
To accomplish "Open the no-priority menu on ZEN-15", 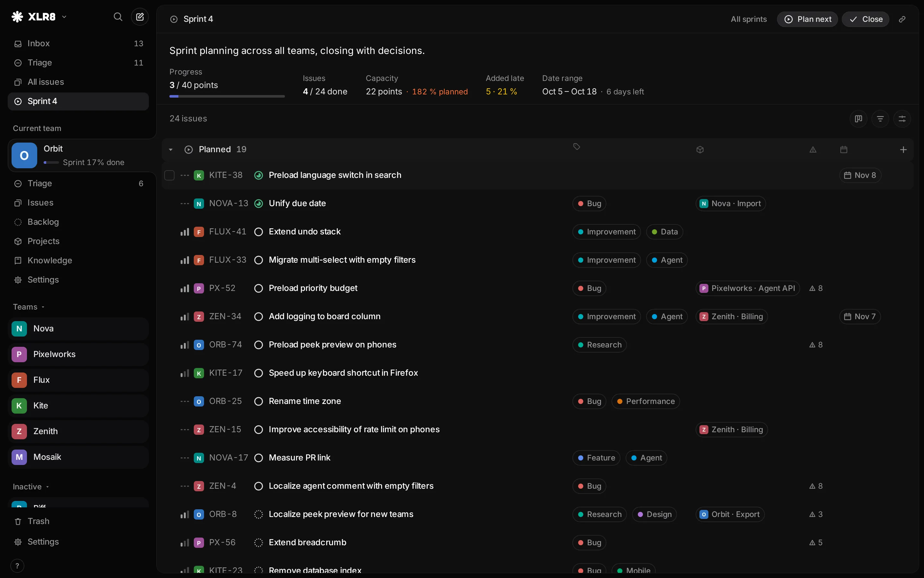I will click(x=185, y=430).
